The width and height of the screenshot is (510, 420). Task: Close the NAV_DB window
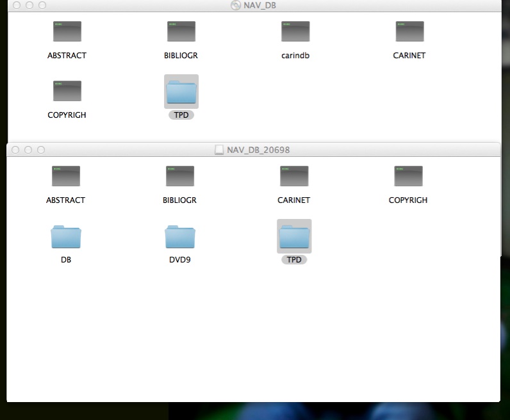click(x=17, y=5)
